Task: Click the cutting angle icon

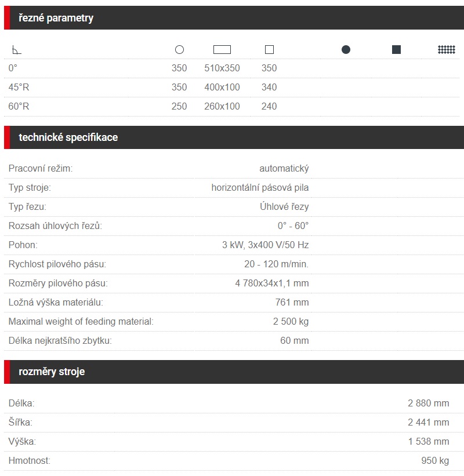Action: coord(16,50)
